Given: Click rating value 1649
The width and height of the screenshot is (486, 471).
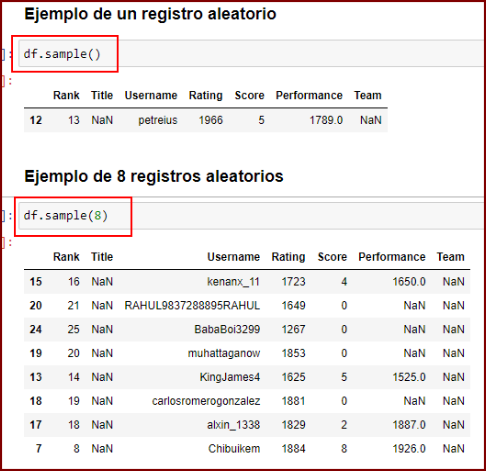Looking at the screenshot, I should (294, 305).
